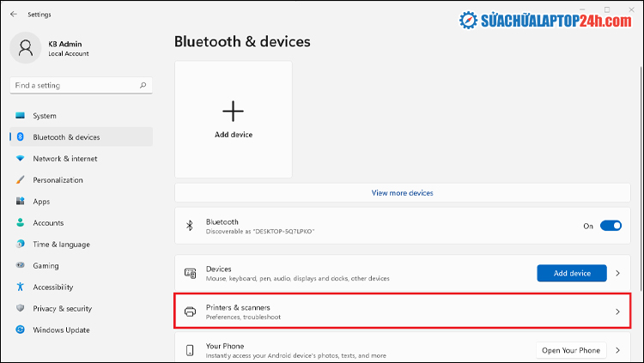
Task: Turn off the Bluetooth toggle switch
Action: 611,226
